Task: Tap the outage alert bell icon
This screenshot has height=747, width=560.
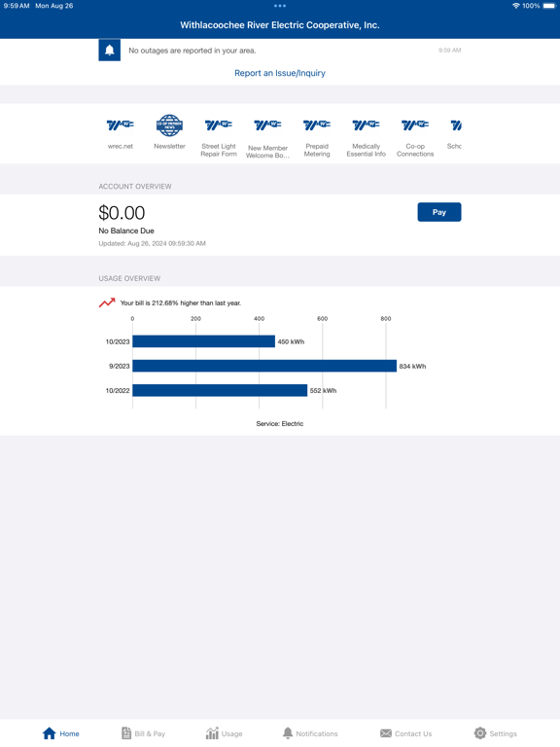Action: pos(110,50)
